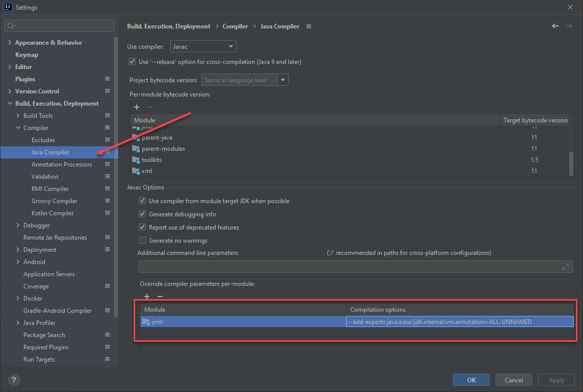The image size is (583, 392).
Task: Click the per-module bytecode table scrollbar
Action: coord(571,163)
